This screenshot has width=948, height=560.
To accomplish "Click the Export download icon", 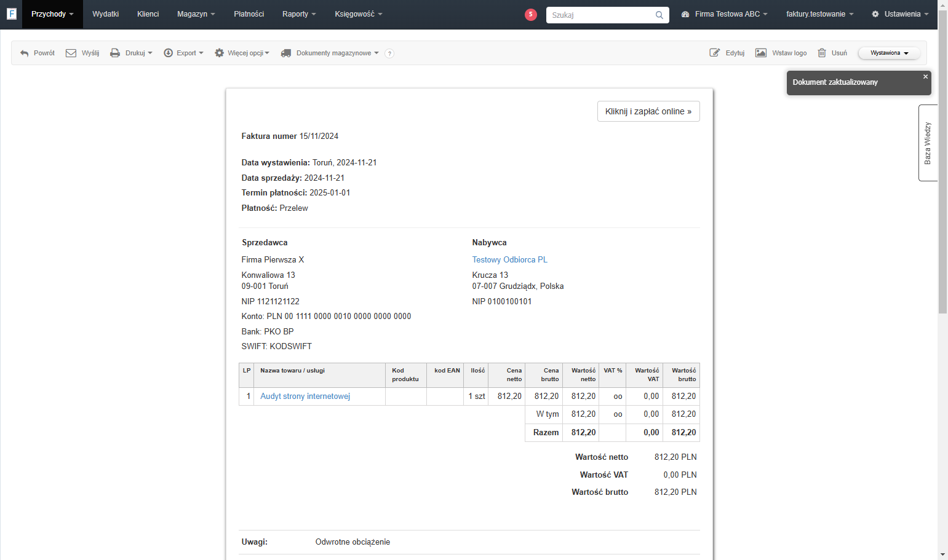I will (x=168, y=53).
